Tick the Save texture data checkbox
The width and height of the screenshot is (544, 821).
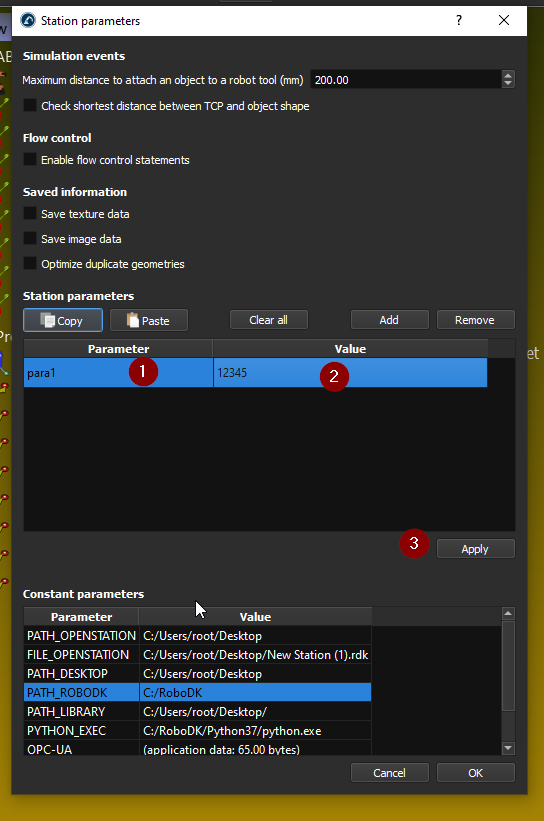coord(30,213)
